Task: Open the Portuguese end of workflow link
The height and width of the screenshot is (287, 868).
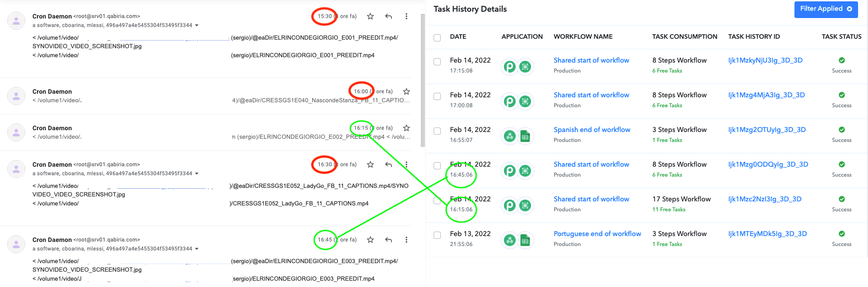Action: 597,234
